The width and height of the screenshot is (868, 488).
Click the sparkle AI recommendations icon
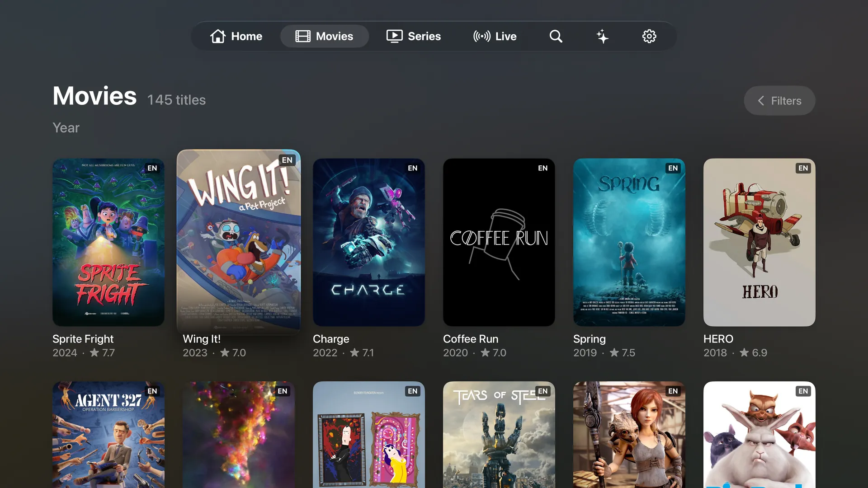(x=602, y=36)
